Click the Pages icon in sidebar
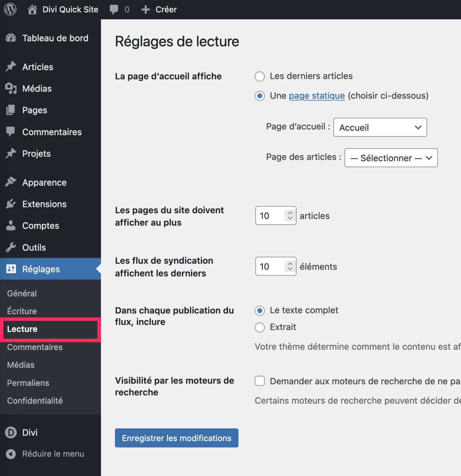 [11, 110]
